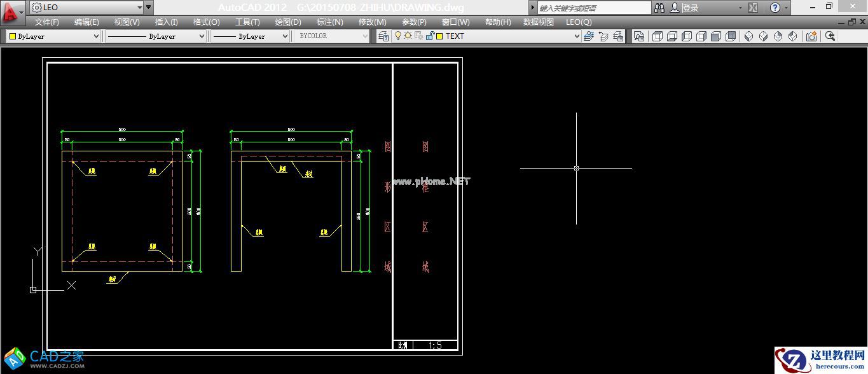This screenshot has width=868, height=374.
Task: Open the 文件(F) menu
Action: click(x=46, y=22)
